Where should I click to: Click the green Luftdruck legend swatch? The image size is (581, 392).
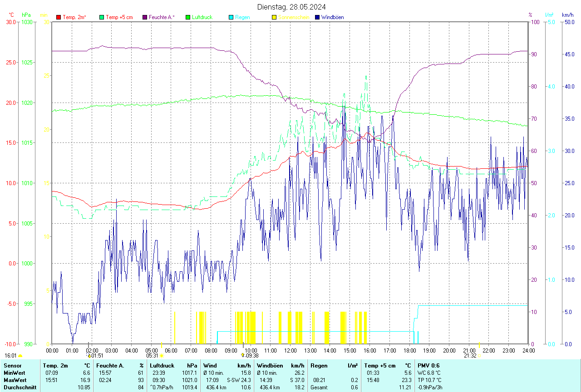[x=188, y=17]
